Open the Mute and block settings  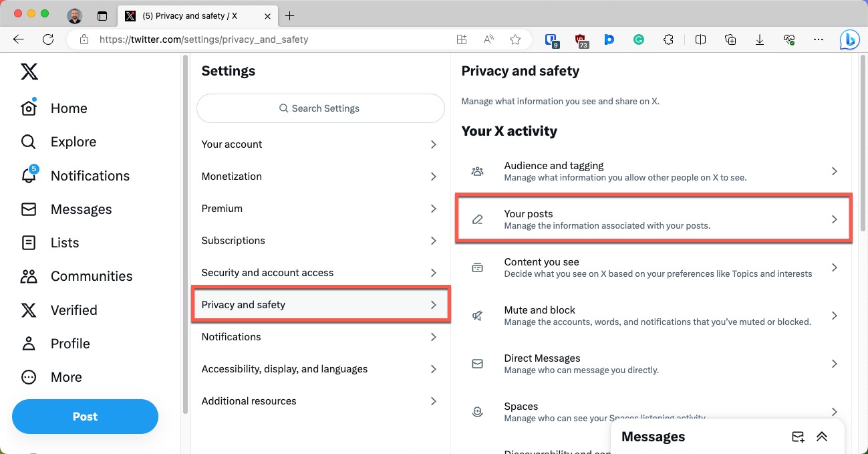coord(654,315)
